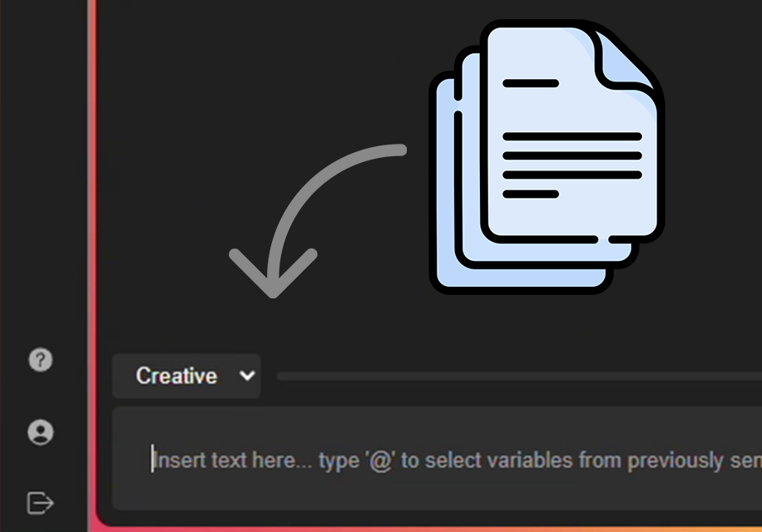
Task: Click the empty left sidebar area above help
Action: pos(42,166)
